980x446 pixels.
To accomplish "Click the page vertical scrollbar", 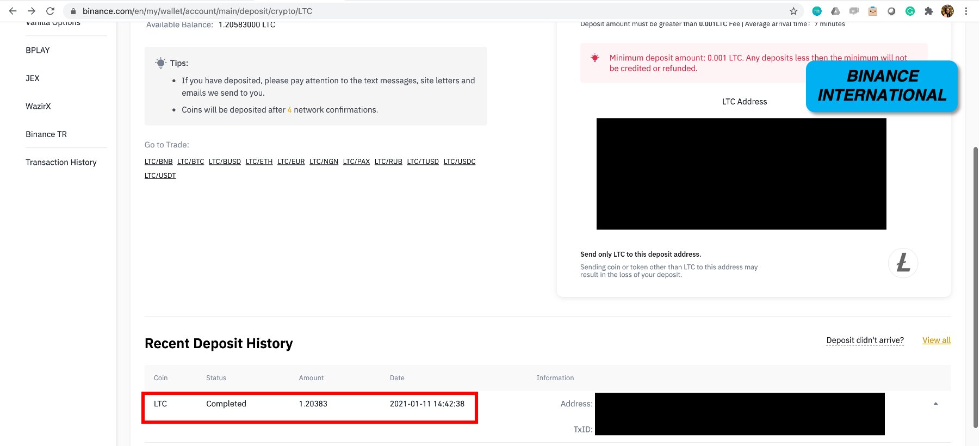I will pos(976,287).
